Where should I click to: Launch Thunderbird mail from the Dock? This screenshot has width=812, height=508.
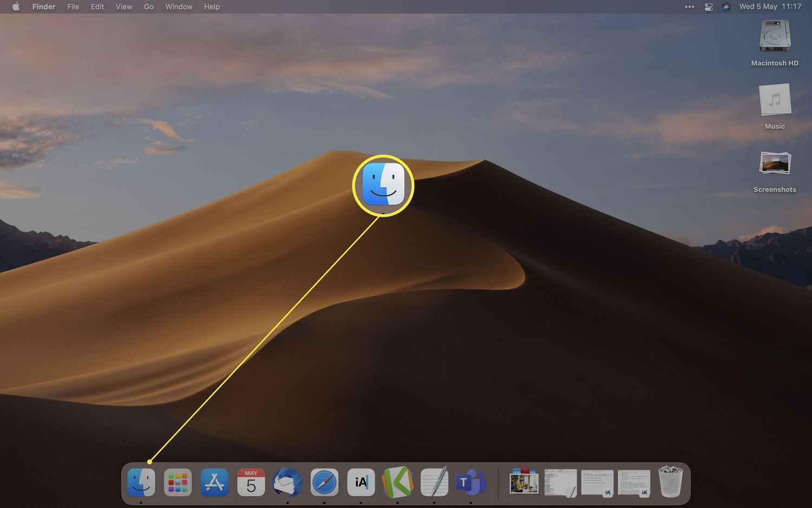pyautogui.click(x=287, y=482)
